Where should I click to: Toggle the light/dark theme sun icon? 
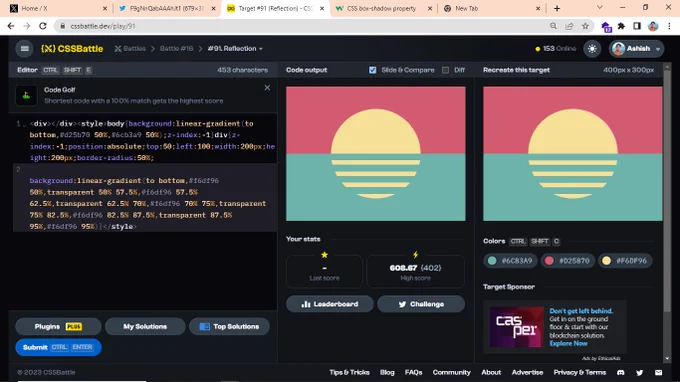click(x=592, y=49)
